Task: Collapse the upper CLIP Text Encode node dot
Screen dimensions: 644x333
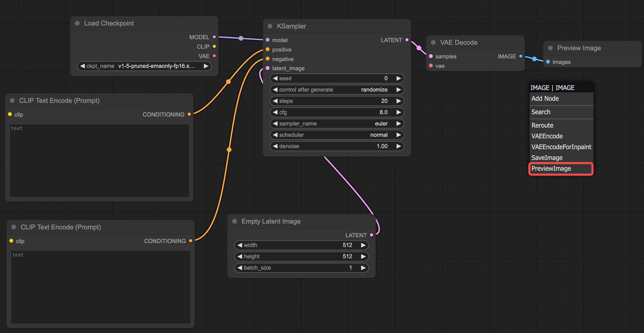Action: point(12,100)
